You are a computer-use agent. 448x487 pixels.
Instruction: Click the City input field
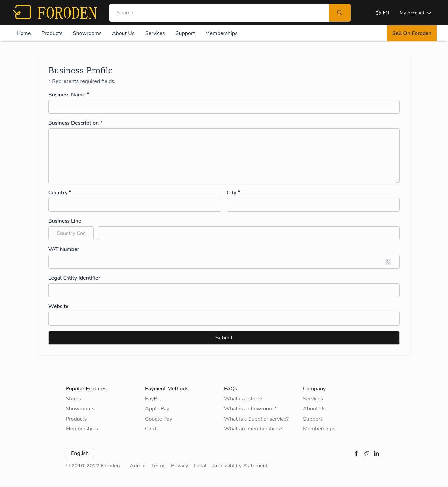313,205
